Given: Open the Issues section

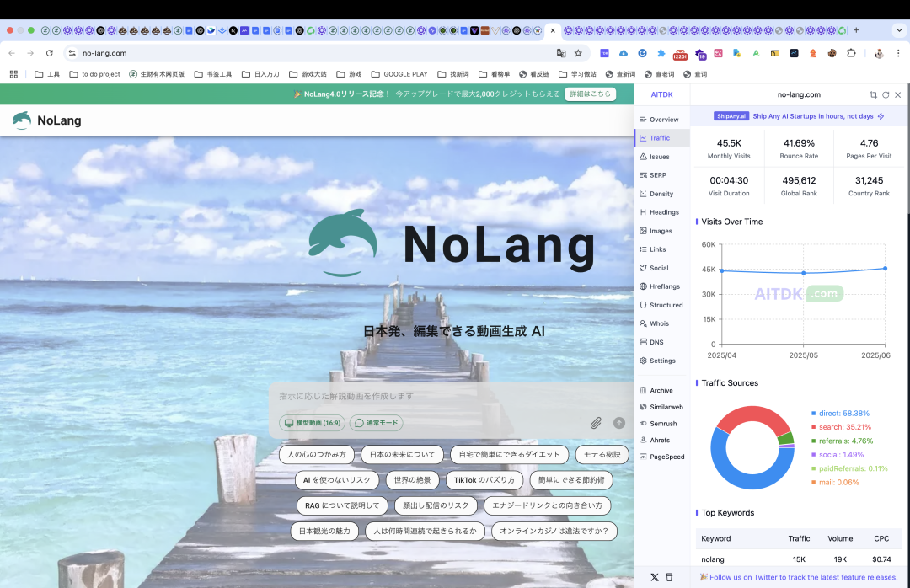Looking at the screenshot, I should (x=655, y=157).
